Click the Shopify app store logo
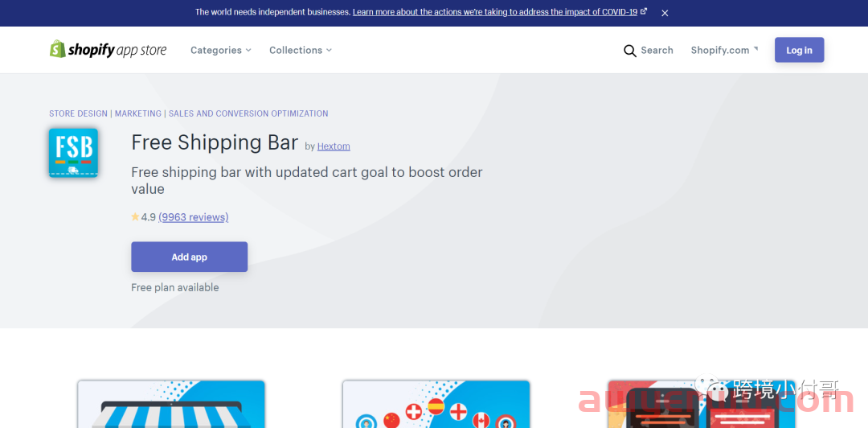868x428 pixels. [x=108, y=50]
